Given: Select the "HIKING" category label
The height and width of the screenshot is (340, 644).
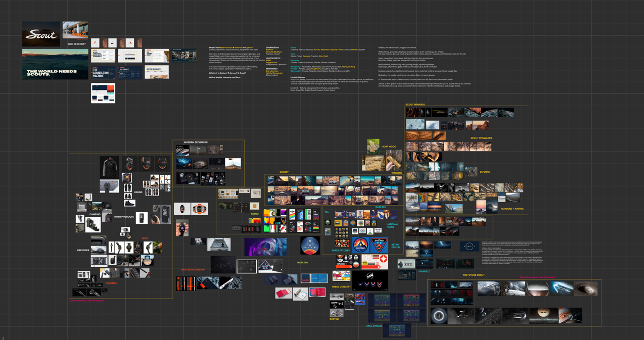Looking at the screenshot, I should [138, 192].
